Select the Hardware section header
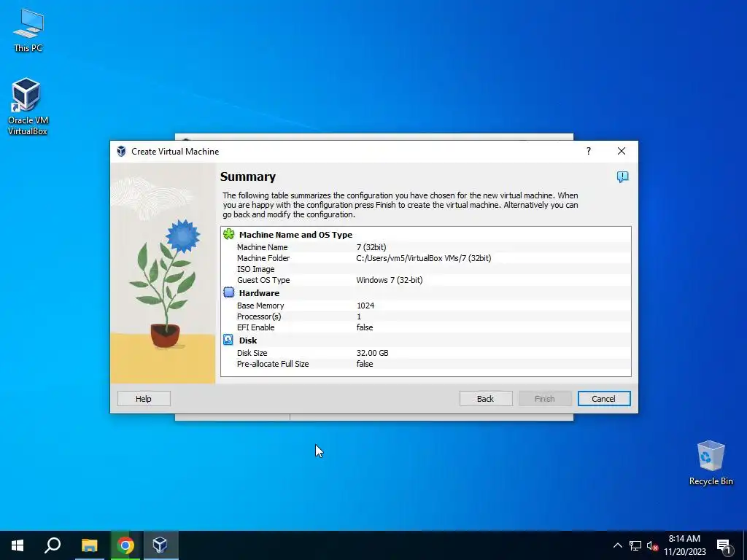 [x=259, y=293]
